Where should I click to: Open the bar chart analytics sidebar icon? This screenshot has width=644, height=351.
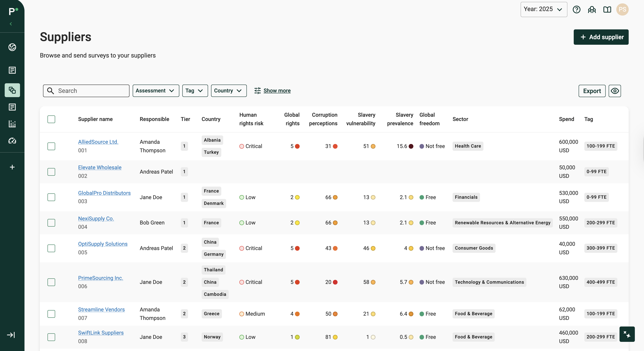pyautogui.click(x=12, y=124)
